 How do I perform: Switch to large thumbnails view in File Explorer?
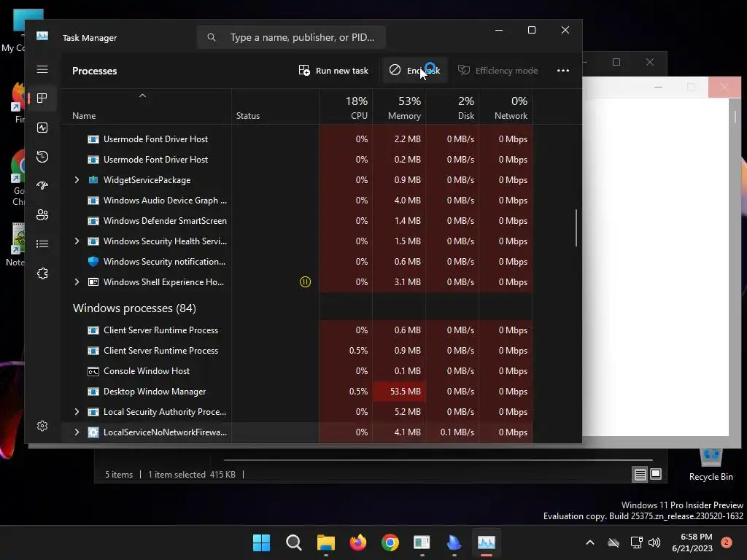tap(656, 474)
